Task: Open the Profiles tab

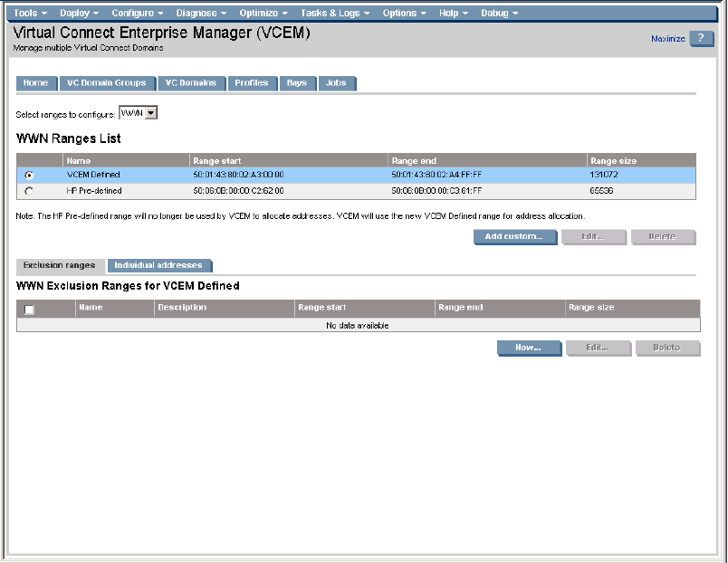Action: point(252,83)
